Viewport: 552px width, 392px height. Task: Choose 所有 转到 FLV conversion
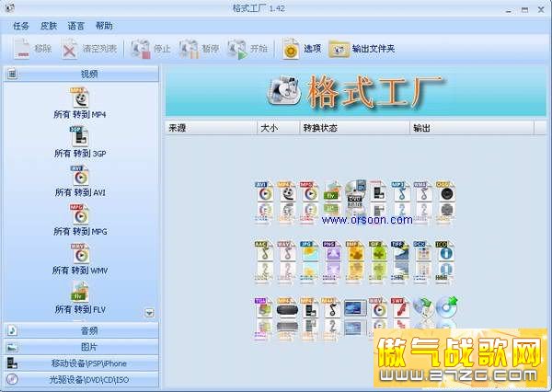[80, 298]
